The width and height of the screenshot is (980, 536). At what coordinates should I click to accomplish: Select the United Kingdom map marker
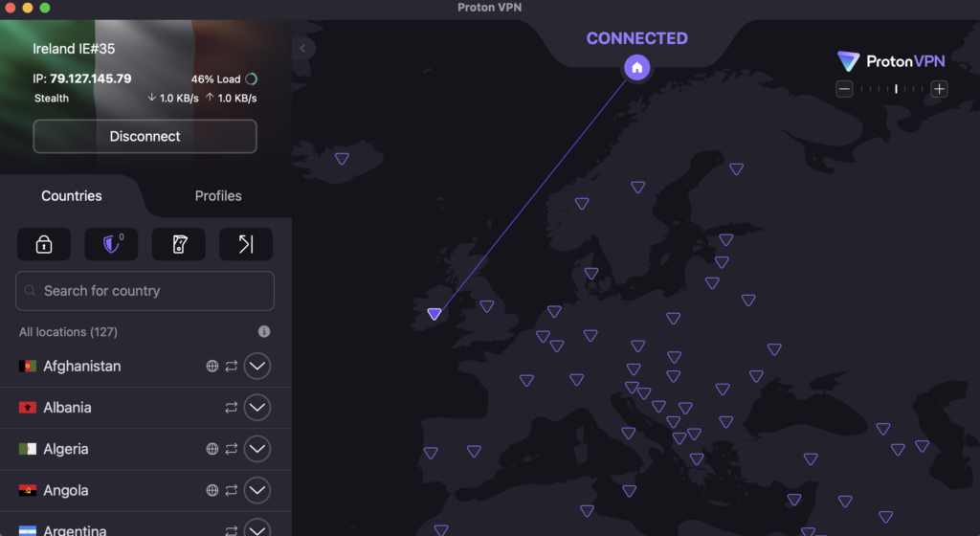point(487,306)
